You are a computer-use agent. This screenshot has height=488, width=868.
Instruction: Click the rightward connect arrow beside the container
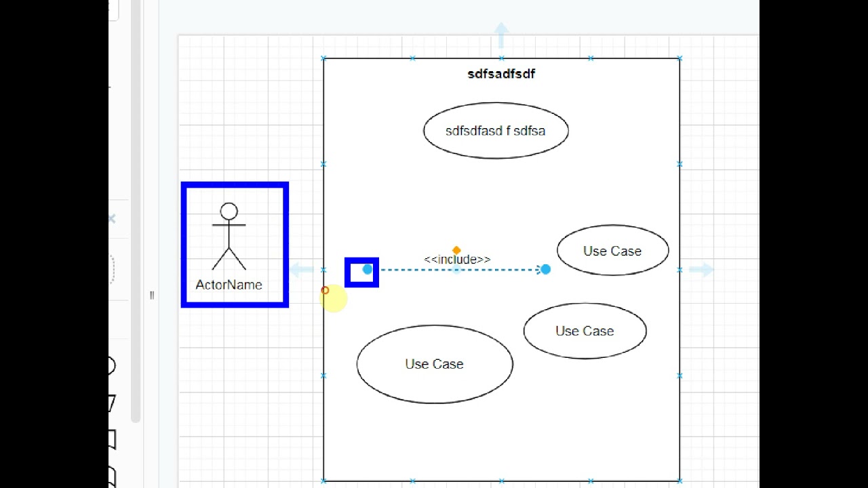(702, 270)
